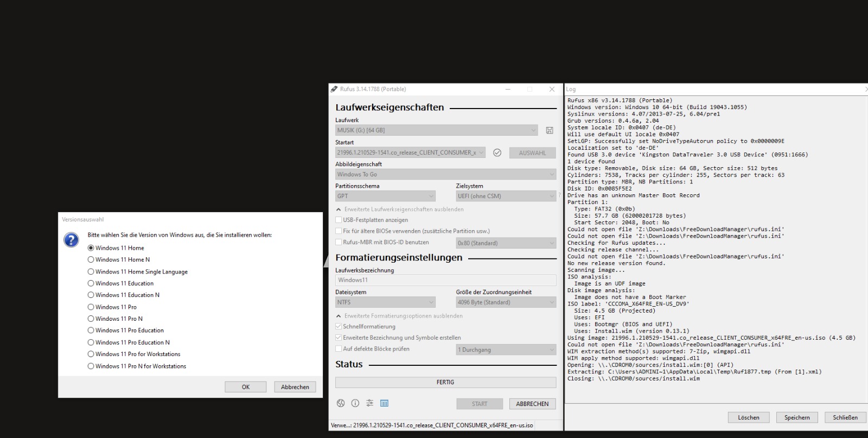Close the Rufus window
The image size is (868, 438).
pyautogui.click(x=552, y=89)
